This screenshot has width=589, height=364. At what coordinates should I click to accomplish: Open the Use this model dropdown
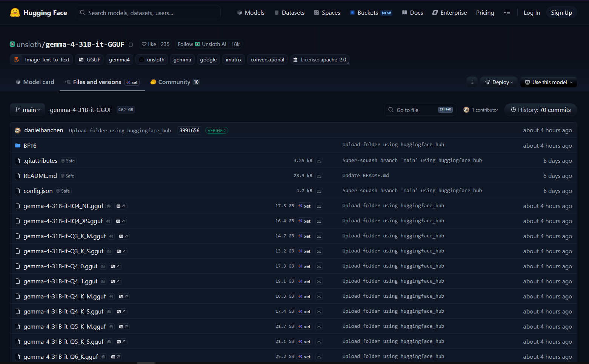click(549, 82)
